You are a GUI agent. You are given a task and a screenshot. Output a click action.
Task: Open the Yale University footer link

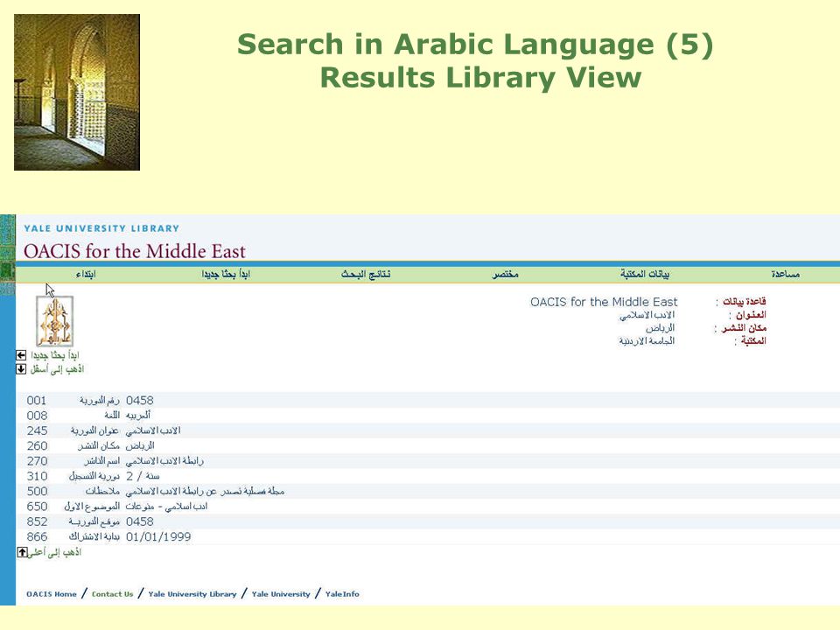click(x=281, y=594)
